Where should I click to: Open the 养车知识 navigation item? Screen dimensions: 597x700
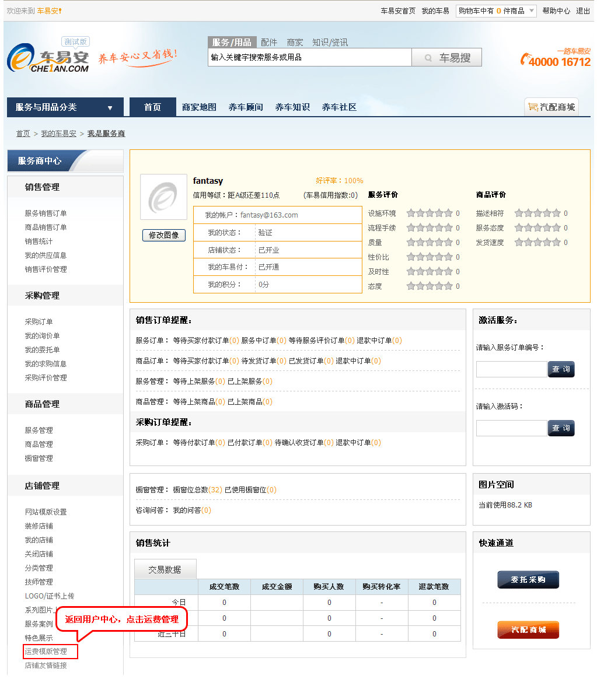(292, 107)
